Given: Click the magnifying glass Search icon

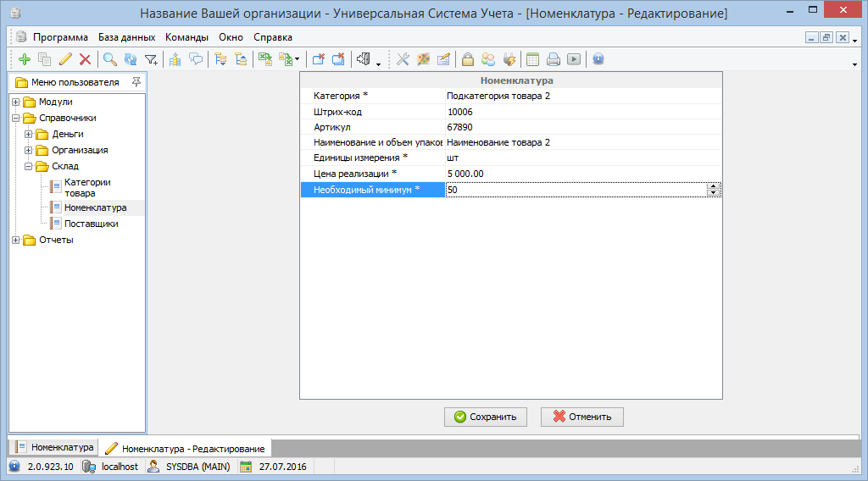Looking at the screenshot, I should point(110,59).
